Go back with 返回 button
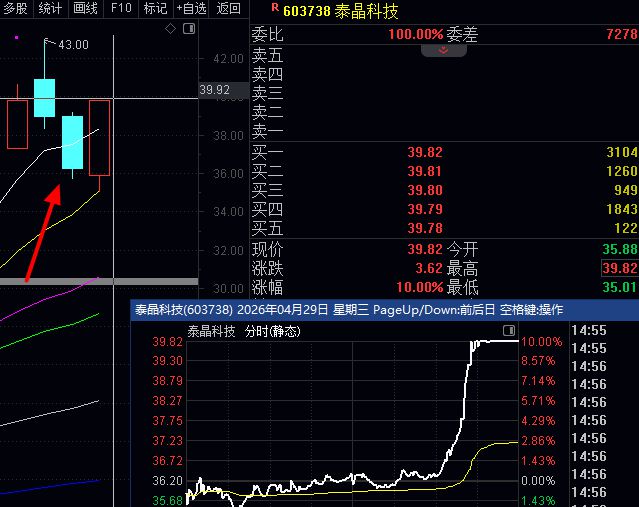 point(228,8)
